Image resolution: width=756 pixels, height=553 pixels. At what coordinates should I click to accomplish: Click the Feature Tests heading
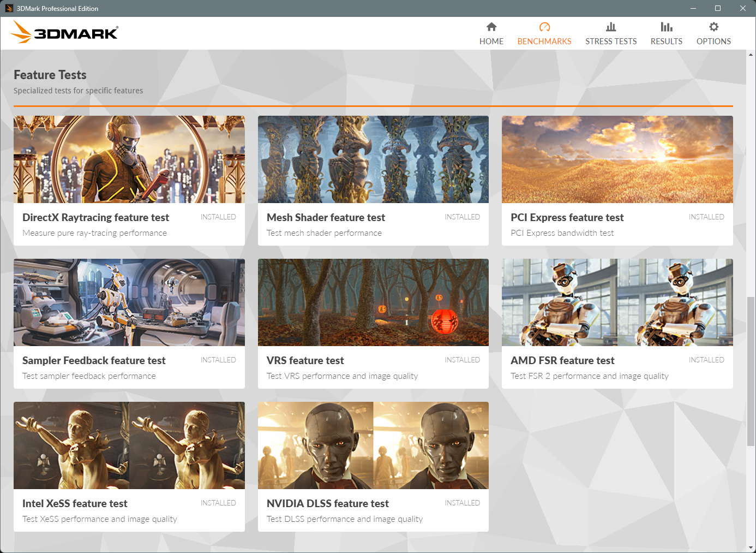coord(50,75)
